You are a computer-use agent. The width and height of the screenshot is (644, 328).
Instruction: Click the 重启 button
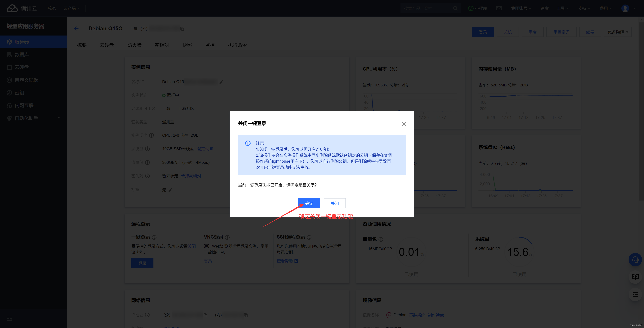pyautogui.click(x=532, y=32)
